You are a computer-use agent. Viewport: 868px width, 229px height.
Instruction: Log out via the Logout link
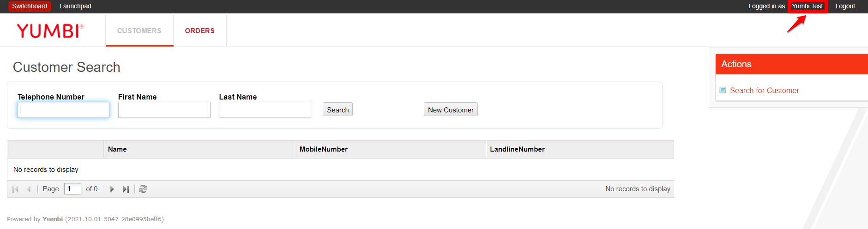845,6
